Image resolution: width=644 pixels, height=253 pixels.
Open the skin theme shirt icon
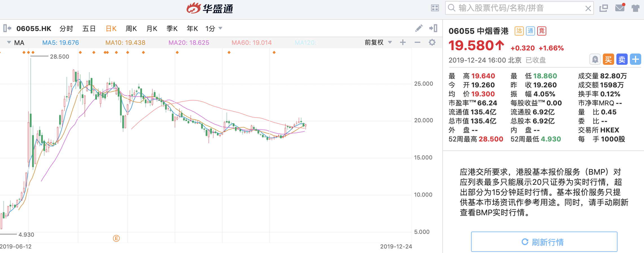coord(636,8)
